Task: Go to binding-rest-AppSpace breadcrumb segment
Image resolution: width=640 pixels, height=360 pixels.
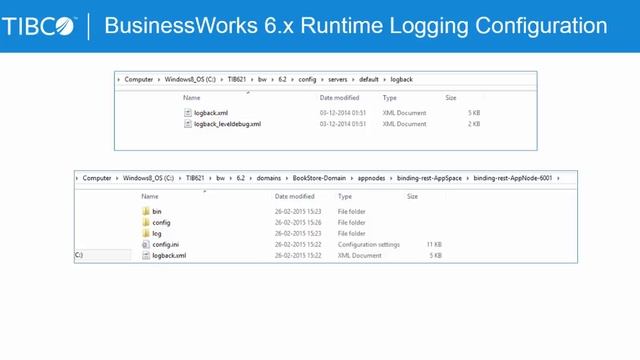Action: (x=429, y=178)
